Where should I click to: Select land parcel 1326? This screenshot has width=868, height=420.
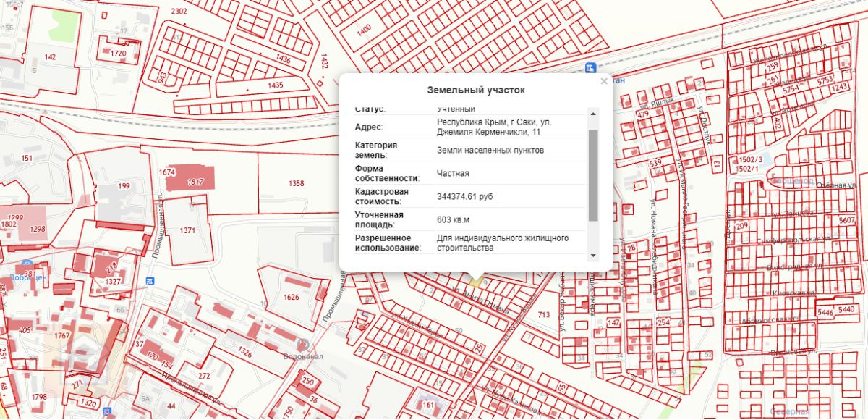(x=244, y=353)
